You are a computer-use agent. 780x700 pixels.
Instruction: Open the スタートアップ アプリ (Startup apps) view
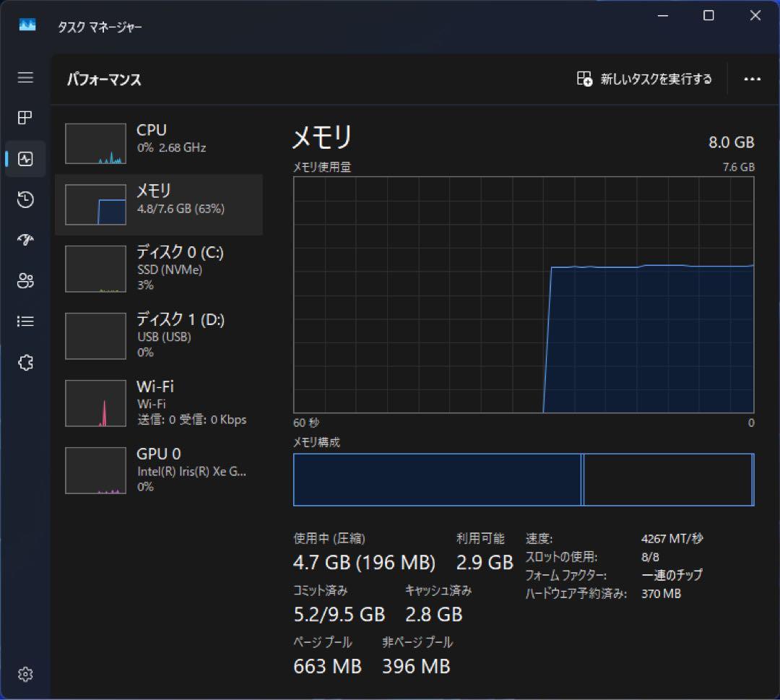click(x=25, y=240)
